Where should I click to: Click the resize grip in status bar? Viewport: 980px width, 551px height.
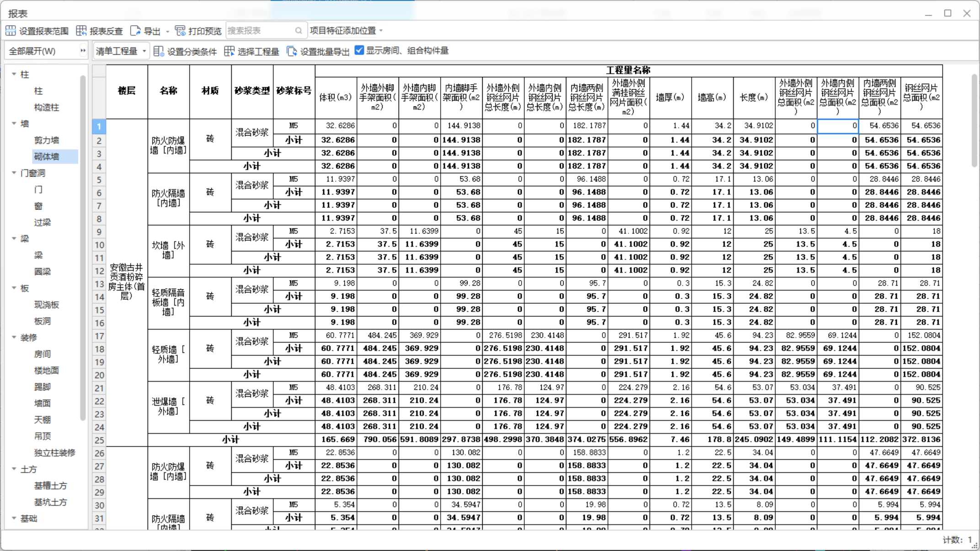974,545
